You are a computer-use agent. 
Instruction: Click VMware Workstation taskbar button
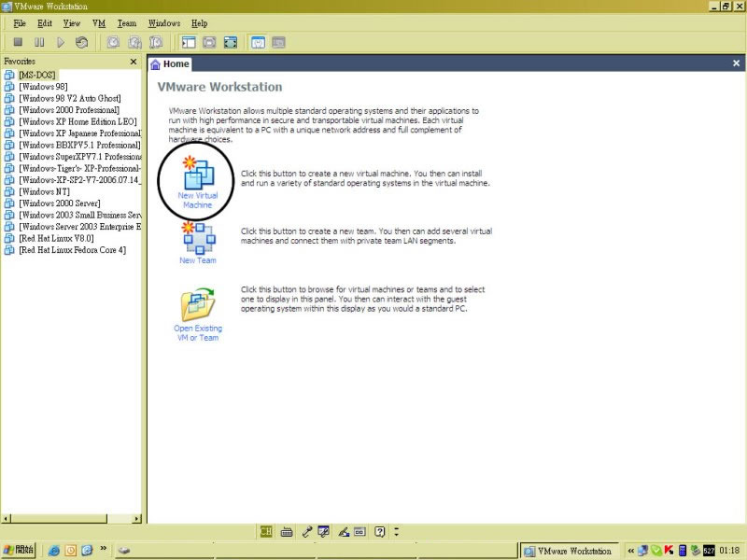(570, 551)
